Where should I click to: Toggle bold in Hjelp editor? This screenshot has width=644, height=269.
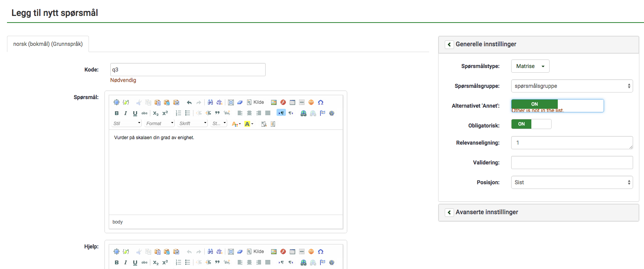pos(117,262)
